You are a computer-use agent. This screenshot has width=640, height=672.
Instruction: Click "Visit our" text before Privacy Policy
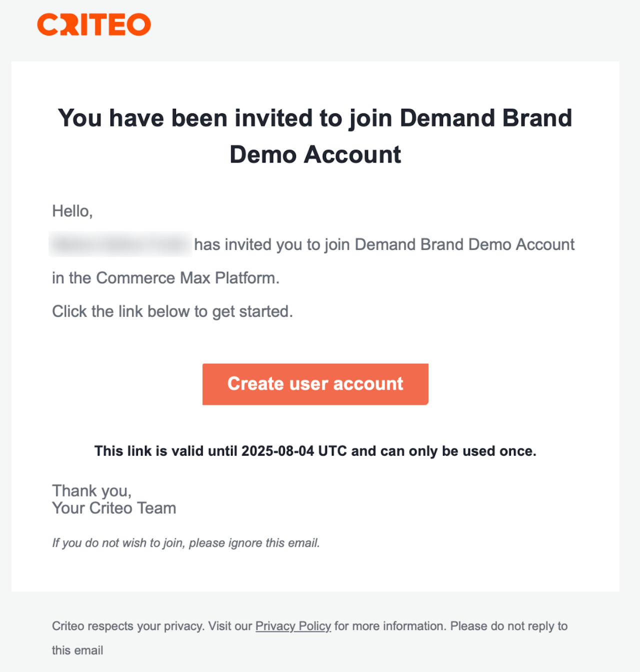(x=230, y=626)
